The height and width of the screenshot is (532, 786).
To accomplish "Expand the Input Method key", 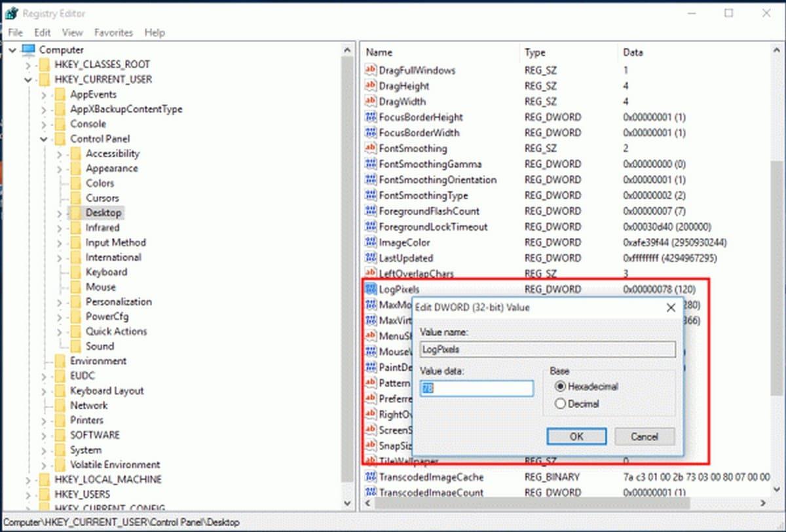I will 59,242.
